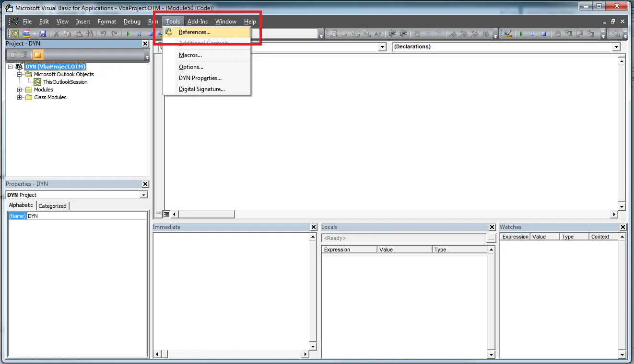Click the Context column header in Watches
The width and height of the screenshot is (634, 364).
click(x=603, y=237)
